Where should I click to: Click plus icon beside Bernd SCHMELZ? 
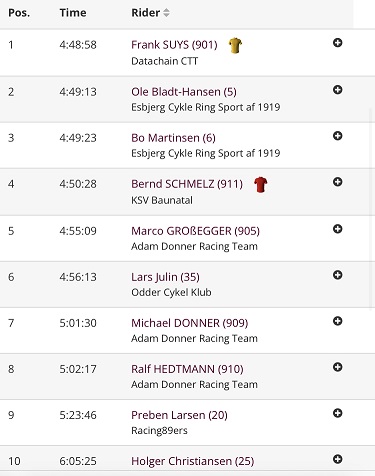pos(337,182)
